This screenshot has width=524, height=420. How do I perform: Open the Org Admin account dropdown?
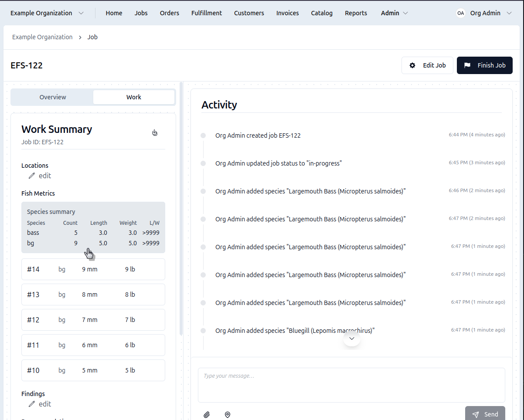click(490, 13)
